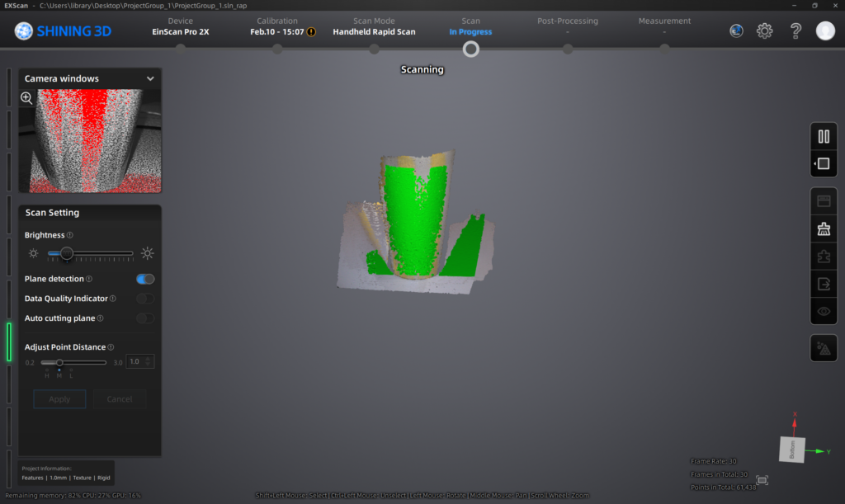845x504 pixels.
Task: Click the broom clean-data icon
Action: tap(823, 229)
